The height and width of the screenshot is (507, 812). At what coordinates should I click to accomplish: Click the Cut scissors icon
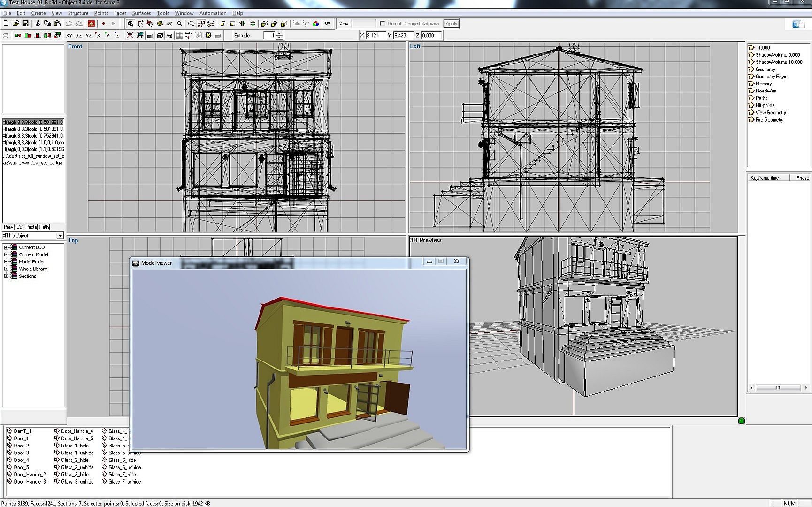38,23
